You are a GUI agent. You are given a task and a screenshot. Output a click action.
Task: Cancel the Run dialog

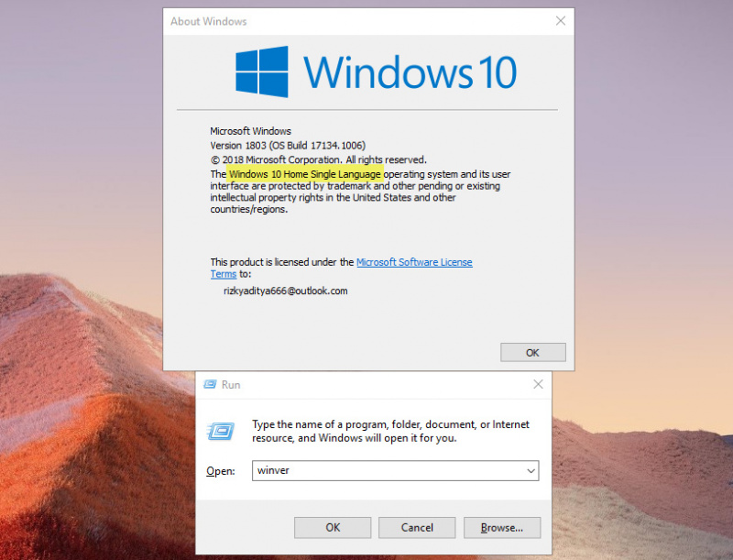(x=417, y=527)
